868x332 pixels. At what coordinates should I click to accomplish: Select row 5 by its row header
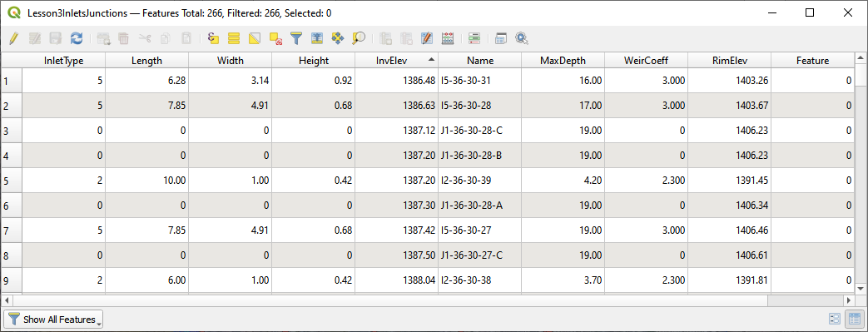click(12, 181)
